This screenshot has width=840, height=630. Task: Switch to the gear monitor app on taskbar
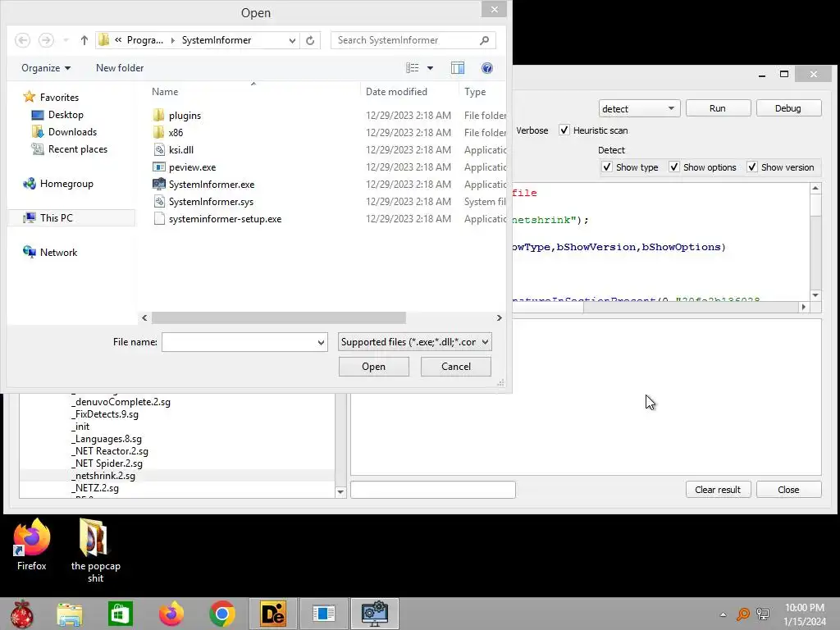point(375,614)
